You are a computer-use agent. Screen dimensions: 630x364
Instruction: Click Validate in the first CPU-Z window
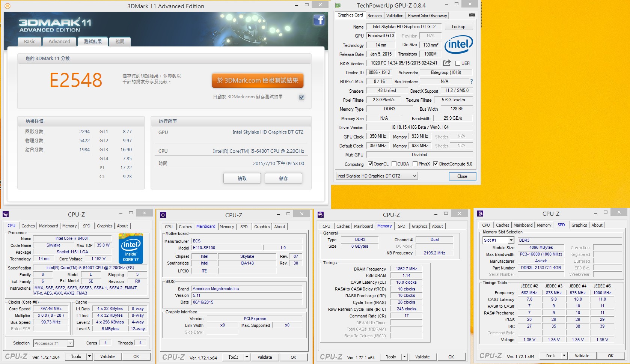pyautogui.click(x=107, y=356)
